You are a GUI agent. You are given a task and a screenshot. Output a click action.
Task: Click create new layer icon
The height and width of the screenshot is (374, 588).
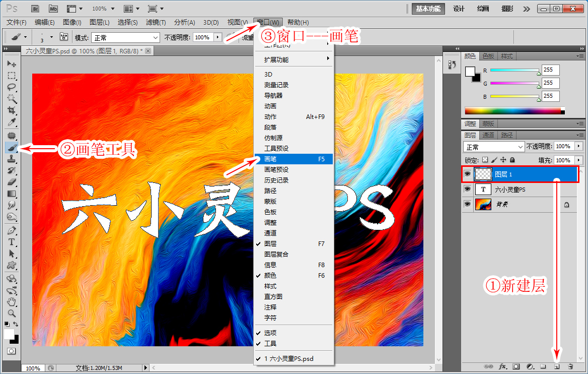pyautogui.click(x=557, y=366)
